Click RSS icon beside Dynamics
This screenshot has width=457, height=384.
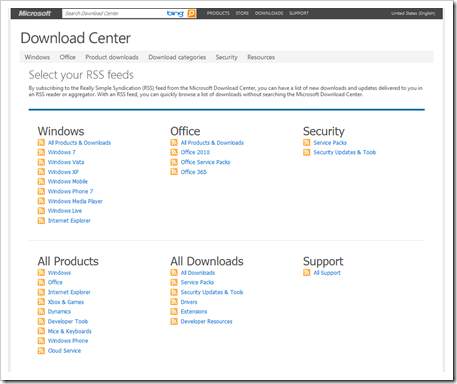[41, 312]
